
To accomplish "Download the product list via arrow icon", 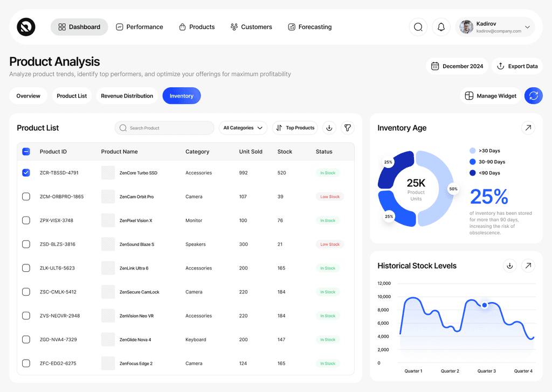I will (329, 128).
